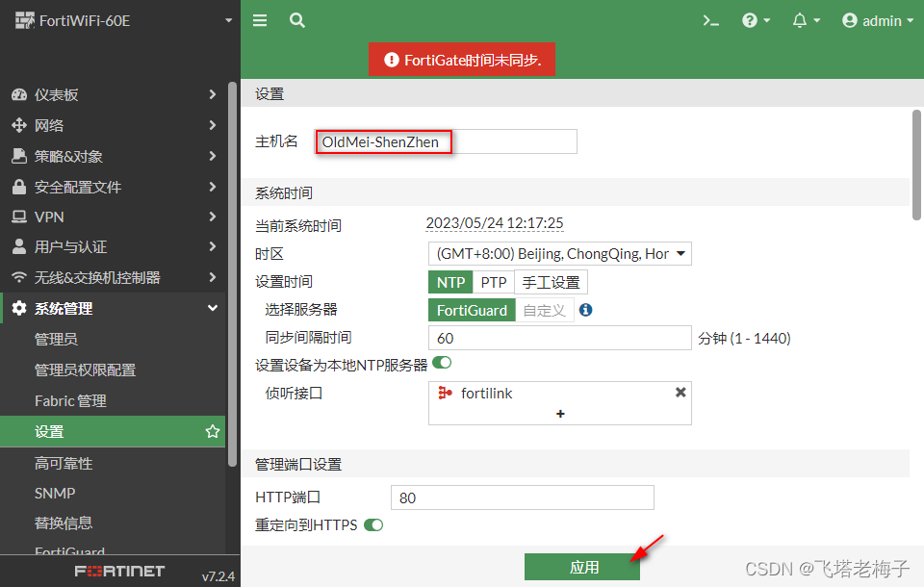Expand the 策略&对象 menu chevron
The width and height of the screenshot is (924, 587).
(212, 156)
